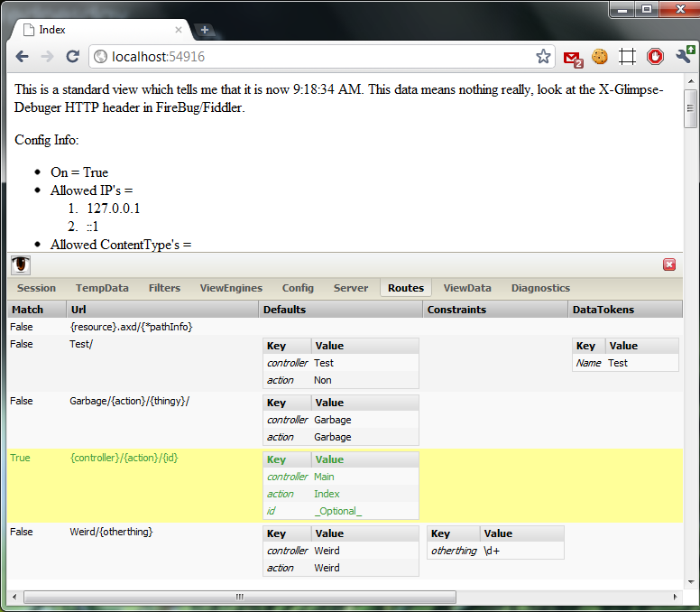
Task: Click the localhost address bar
Action: click(x=316, y=57)
